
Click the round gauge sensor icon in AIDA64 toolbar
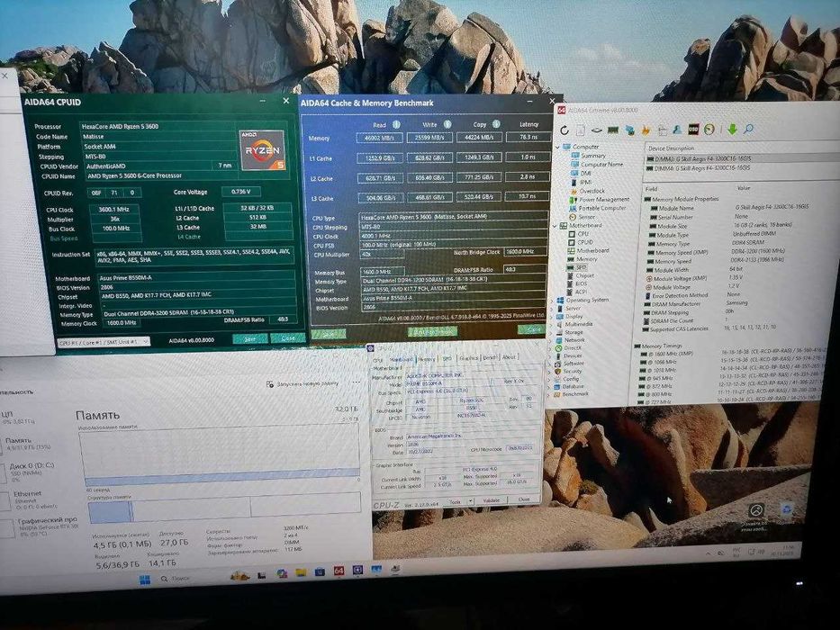point(709,129)
